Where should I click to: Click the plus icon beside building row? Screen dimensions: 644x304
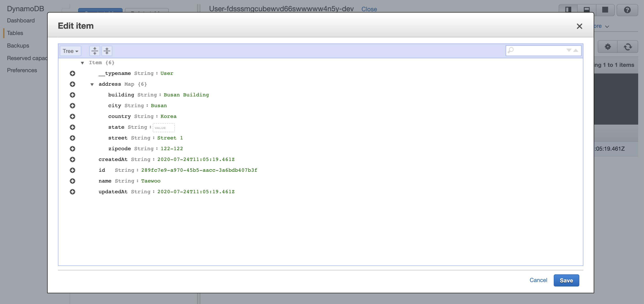pyautogui.click(x=73, y=95)
